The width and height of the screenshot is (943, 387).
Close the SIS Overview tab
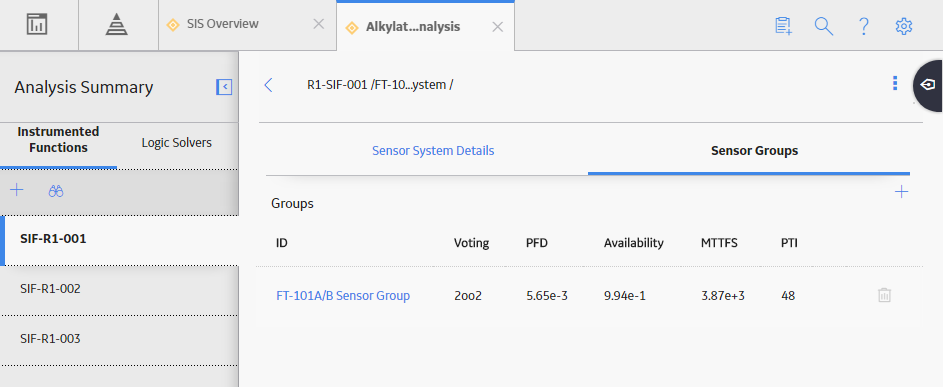point(319,24)
